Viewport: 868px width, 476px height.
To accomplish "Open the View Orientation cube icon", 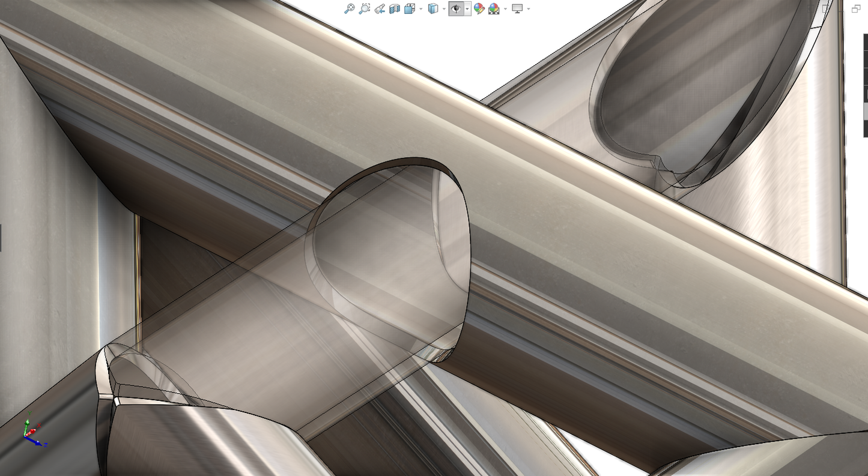I will pyautogui.click(x=410, y=8).
